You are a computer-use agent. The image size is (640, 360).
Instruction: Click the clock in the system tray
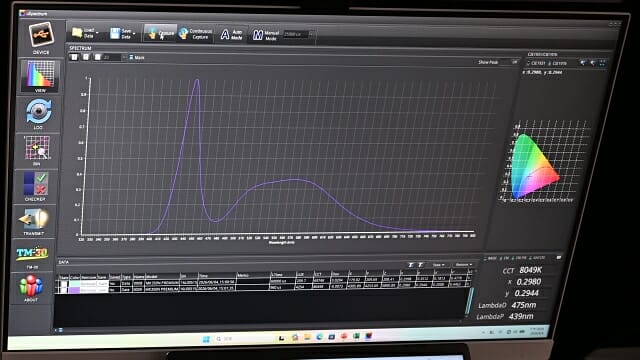pos(537,331)
